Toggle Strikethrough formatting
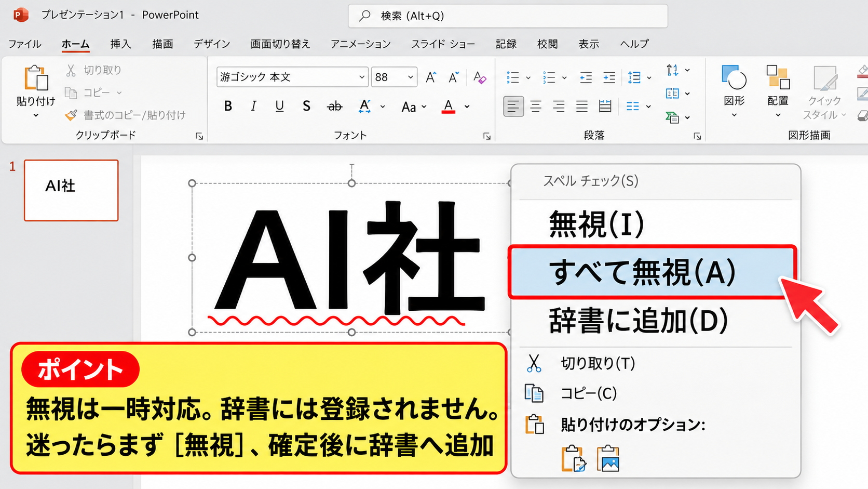868x489 pixels. (x=335, y=107)
